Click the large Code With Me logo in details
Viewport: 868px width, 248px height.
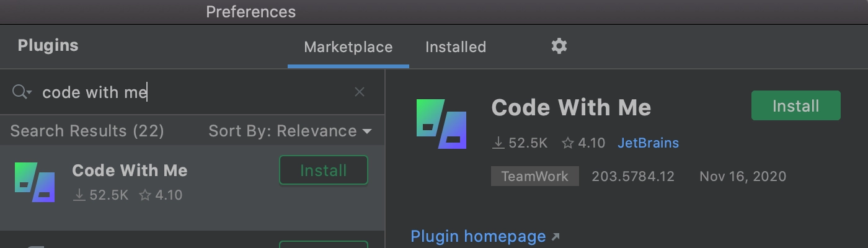[441, 123]
